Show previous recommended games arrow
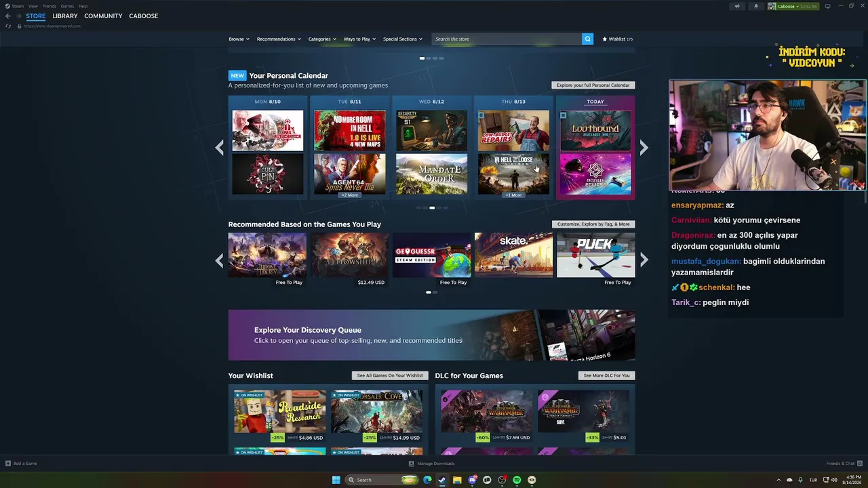 coord(219,260)
